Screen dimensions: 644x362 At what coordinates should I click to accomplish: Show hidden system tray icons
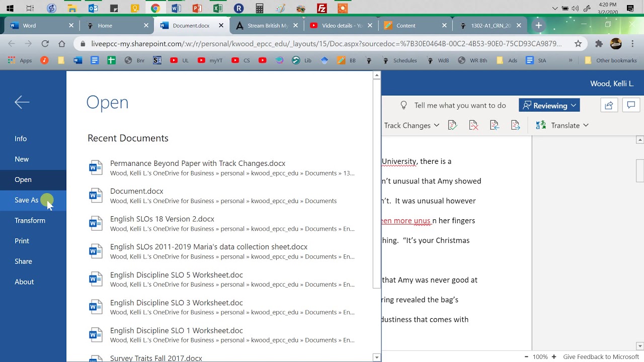click(555, 8)
